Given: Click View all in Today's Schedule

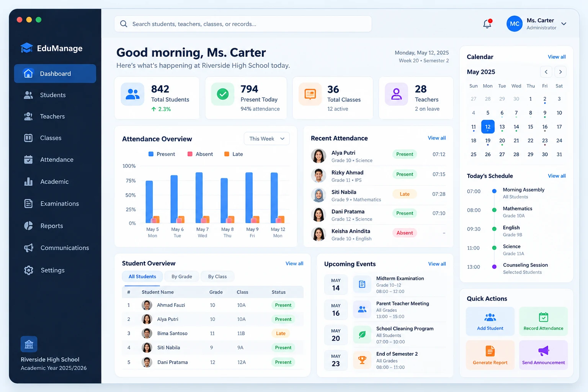Looking at the screenshot, I should click(x=557, y=176).
